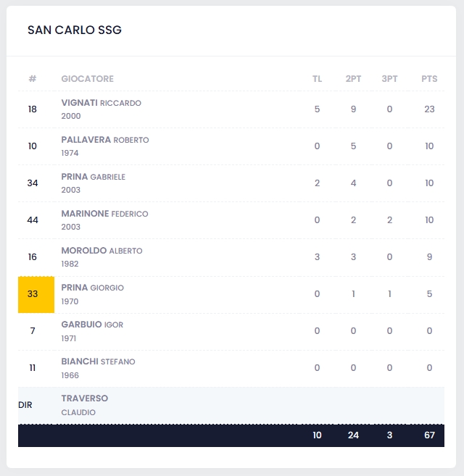Click the 2PT column header
This screenshot has width=464, height=476.
353,79
